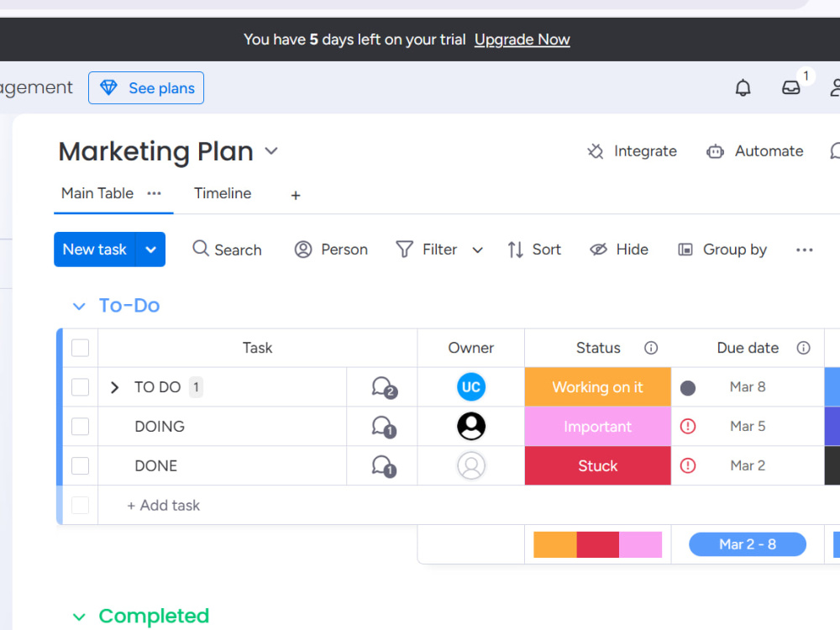The image size is (840, 630).
Task: Open the toolbar more options ellipsis
Action: 804,250
